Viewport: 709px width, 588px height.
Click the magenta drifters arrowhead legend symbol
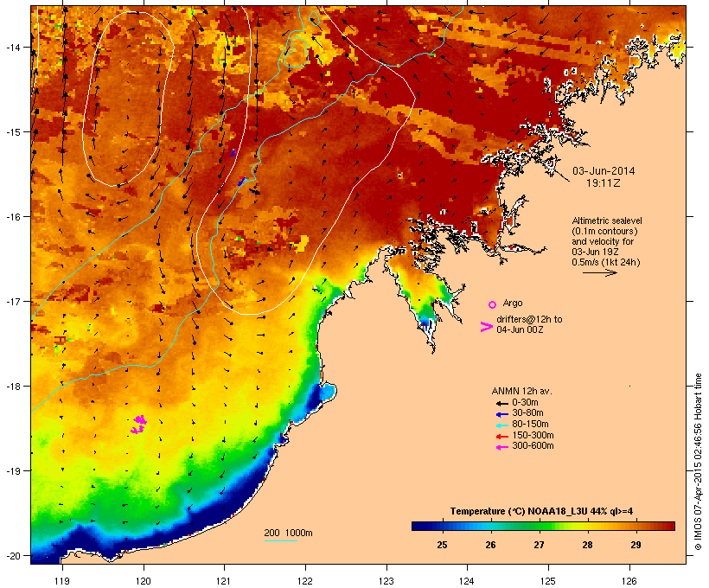[x=487, y=327]
